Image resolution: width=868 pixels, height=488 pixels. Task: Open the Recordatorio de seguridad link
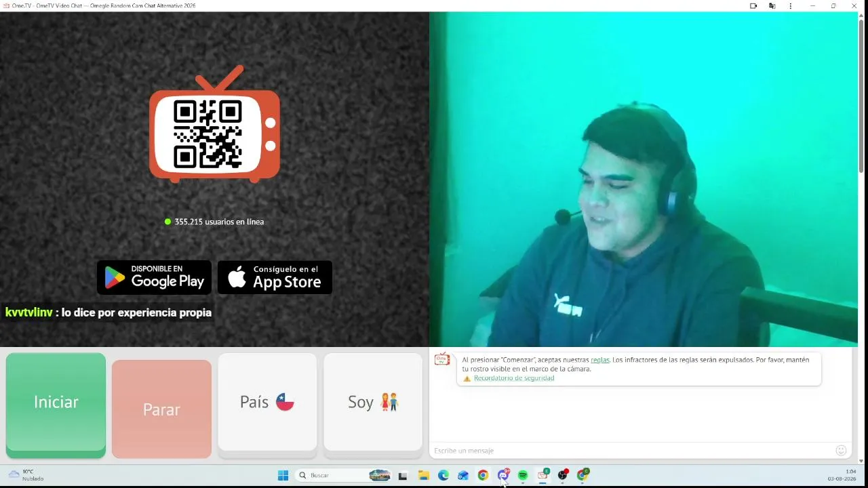click(x=514, y=378)
